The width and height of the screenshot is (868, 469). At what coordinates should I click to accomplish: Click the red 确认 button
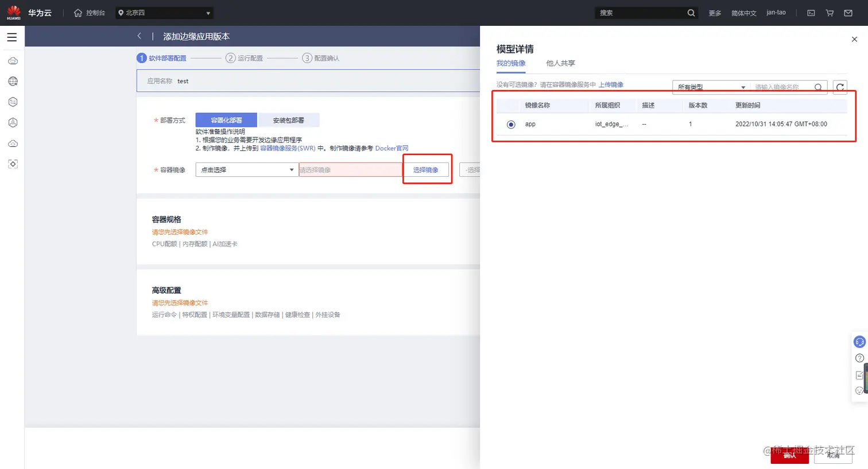click(x=790, y=455)
